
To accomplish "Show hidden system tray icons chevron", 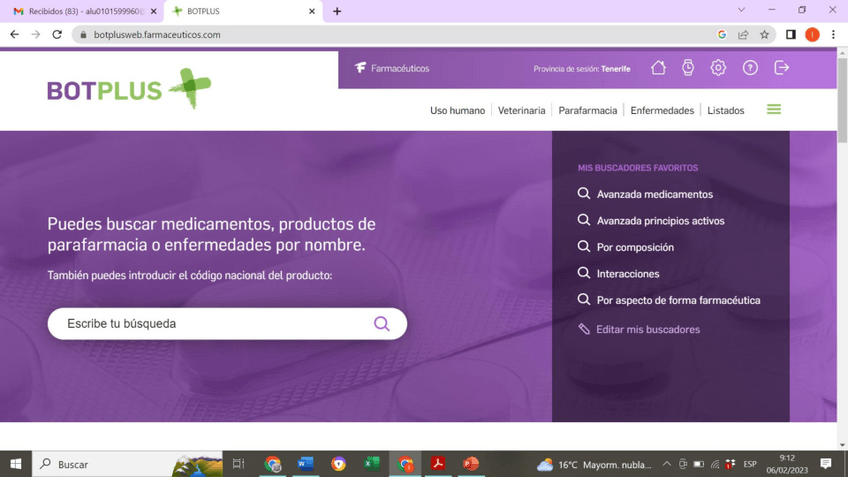I will tap(667, 464).
